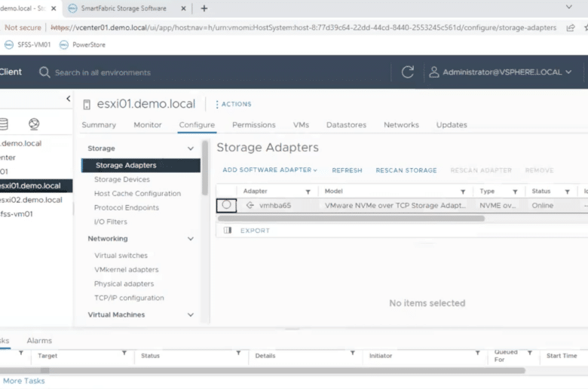588x389 pixels.
Task: Click the search magnifier icon
Action: [x=44, y=72]
